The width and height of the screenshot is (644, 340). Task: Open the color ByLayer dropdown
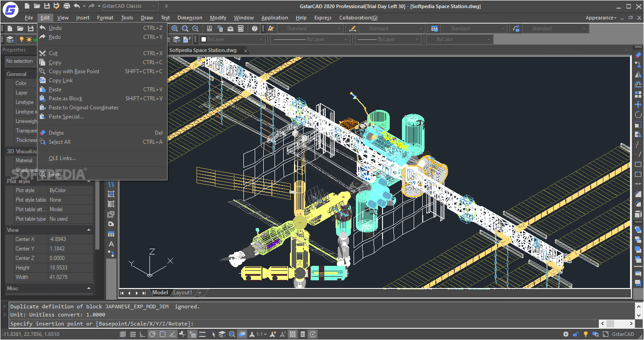[232, 39]
